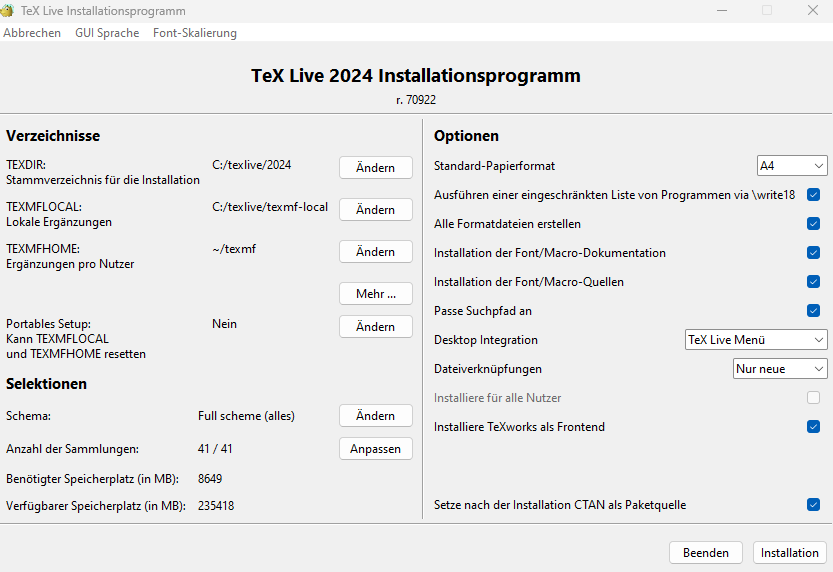Click the TeX Live title bar icon
833x572 pixels.
[x=8, y=10]
